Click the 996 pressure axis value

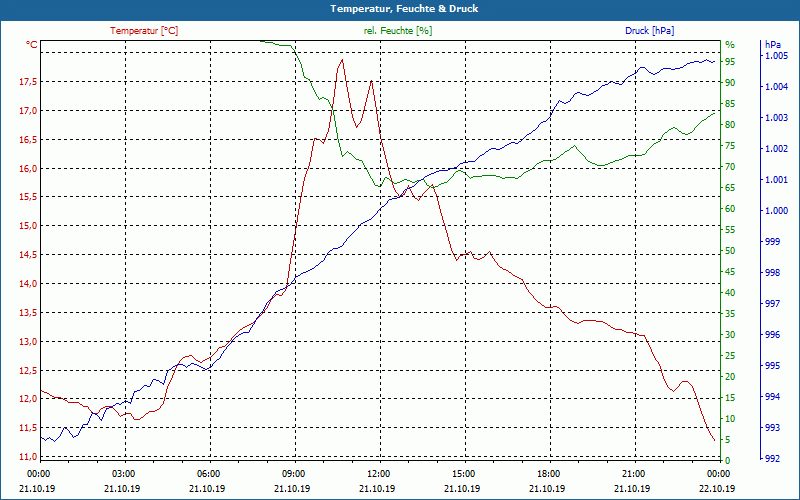point(772,335)
